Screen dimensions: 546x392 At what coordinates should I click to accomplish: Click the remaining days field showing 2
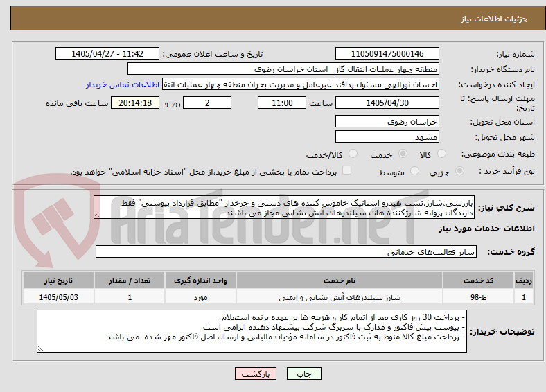coord(207,103)
